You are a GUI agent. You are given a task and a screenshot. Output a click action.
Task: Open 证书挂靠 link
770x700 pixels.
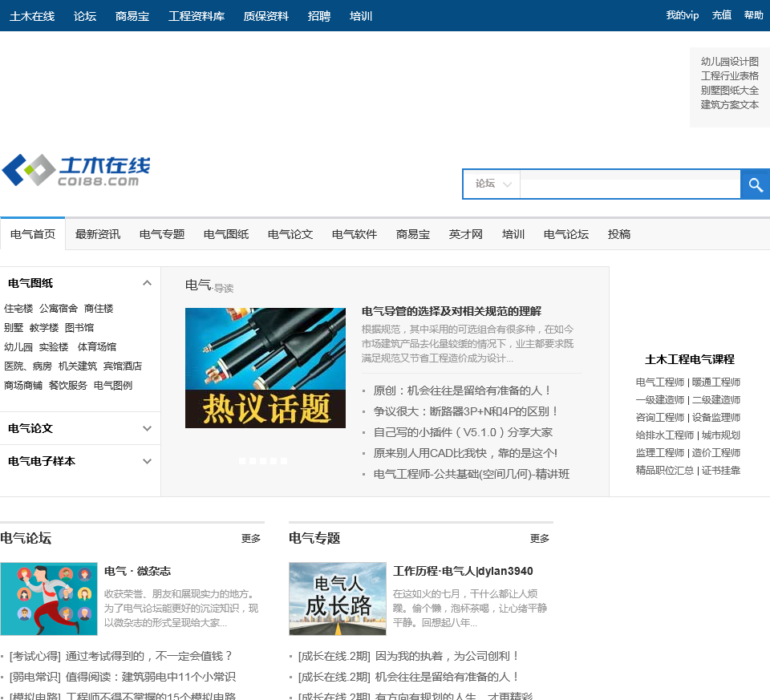coord(720,470)
